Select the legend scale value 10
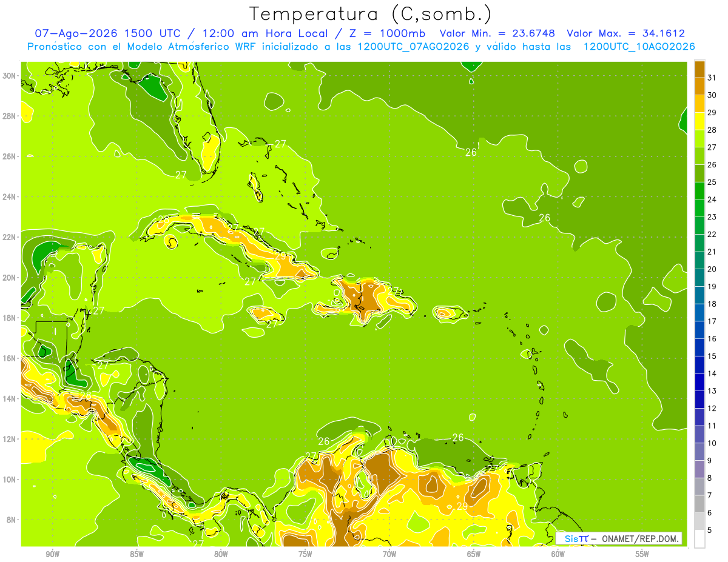The image size is (728, 562). tap(712, 443)
